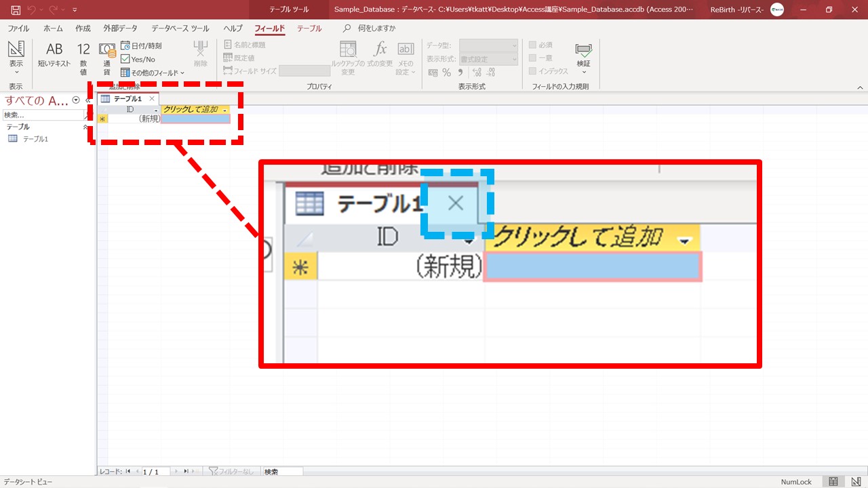Open the 表示 (View) dropdown
Viewport: 868px width, 488px height.
pyautogui.click(x=16, y=67)
